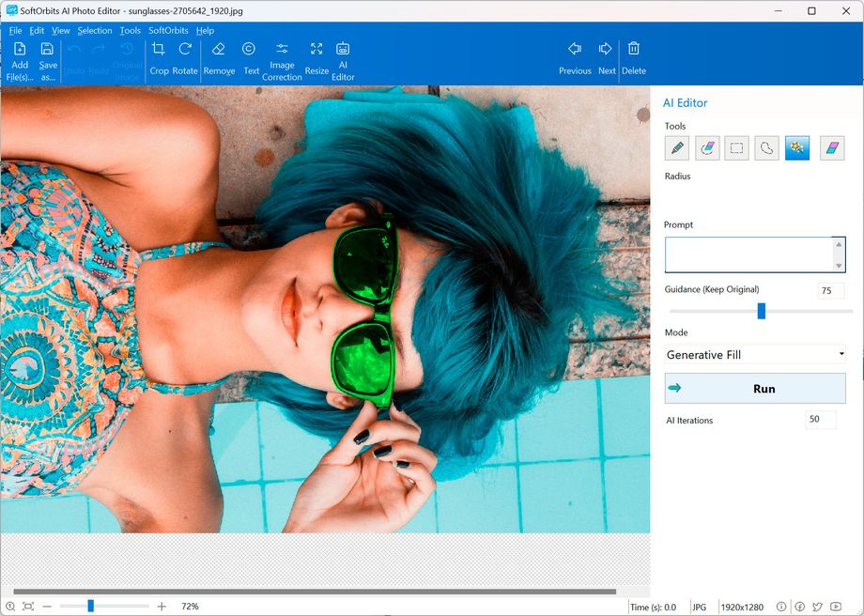Select the pencil marker tool
Image resolution: width=864 pixels, height=616 pixels.
tap(676, 148)
